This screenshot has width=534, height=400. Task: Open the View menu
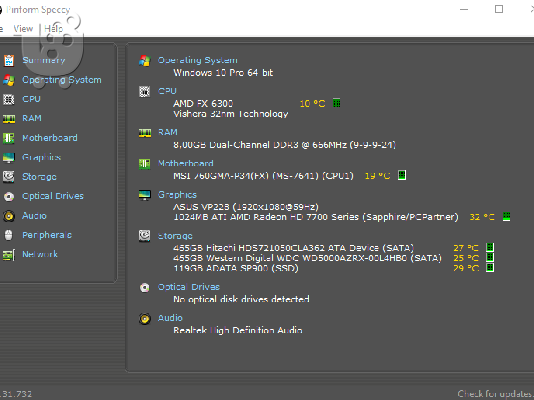click(23, 29)
